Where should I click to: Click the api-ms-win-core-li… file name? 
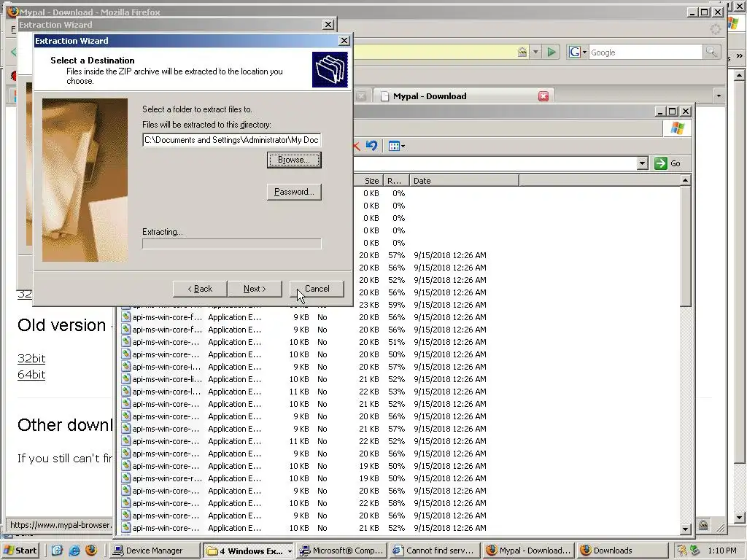167,379
